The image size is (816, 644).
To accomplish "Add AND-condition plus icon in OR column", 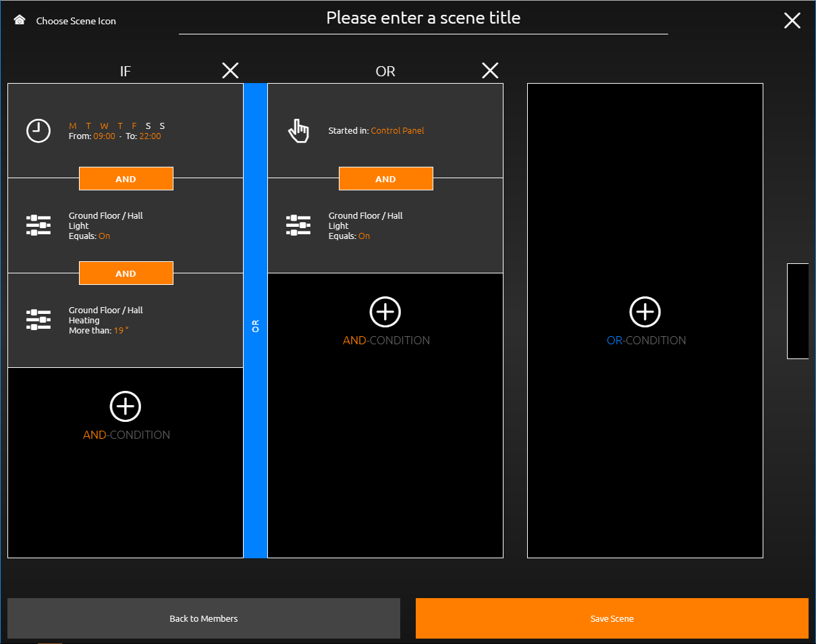I will [x=385, y=312].
